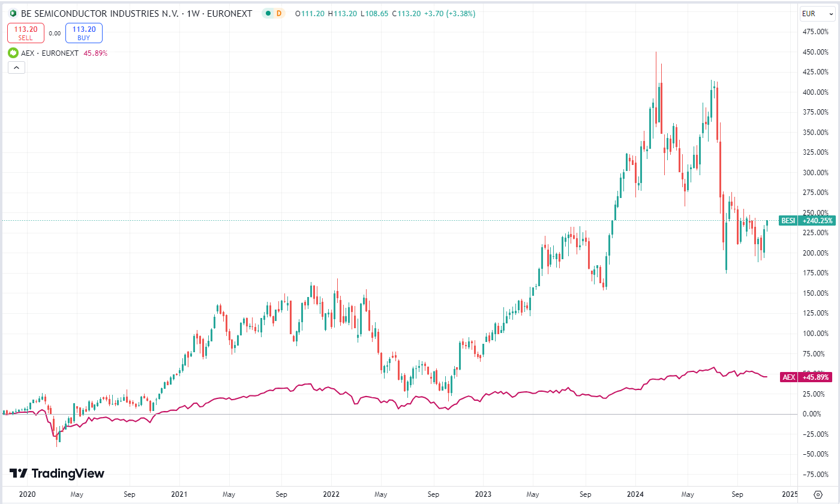The height and width of the screenshot is (504, 840).
Task: Click the orange D delayed-data indicator
Action: 278,13
